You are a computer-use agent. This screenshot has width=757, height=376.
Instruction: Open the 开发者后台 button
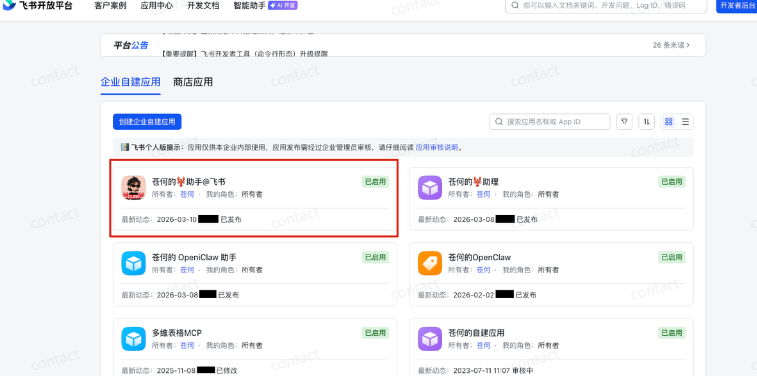coord(736,6)
